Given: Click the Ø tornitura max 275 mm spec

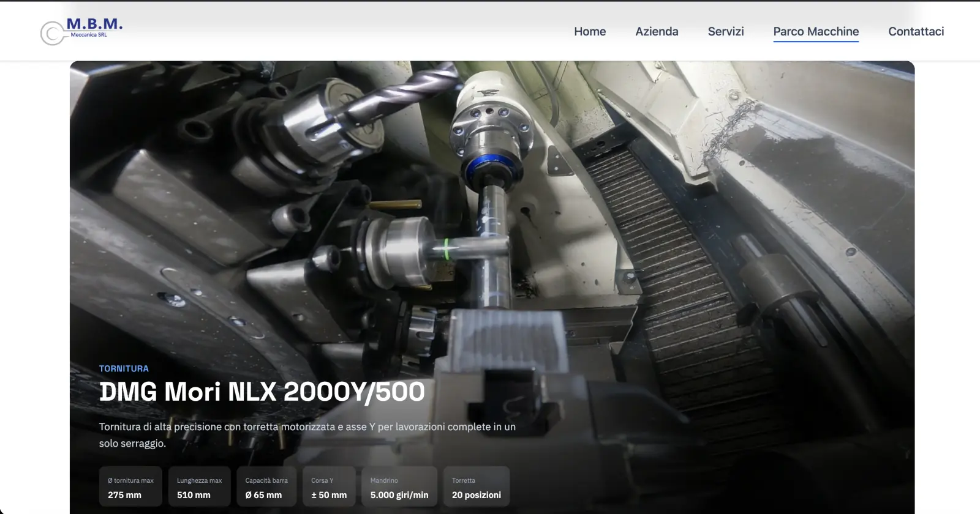Looking at the screenshot, I should click(x=130, y=487).
